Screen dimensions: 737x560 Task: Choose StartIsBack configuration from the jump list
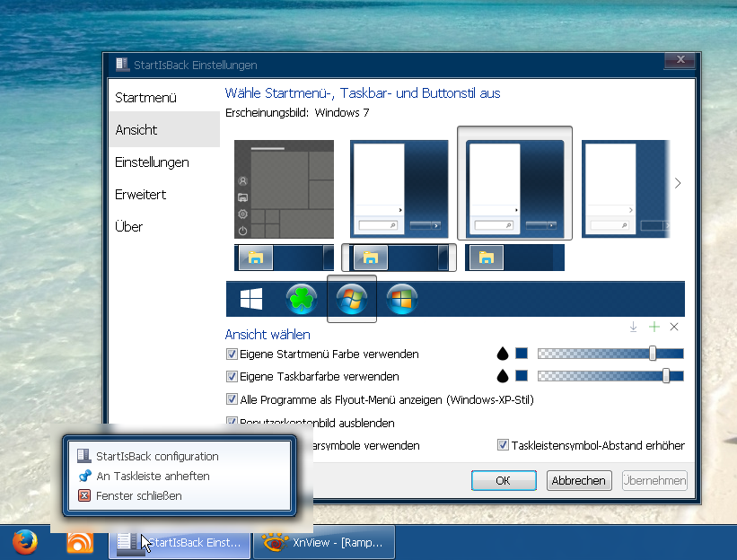(180, 456)
